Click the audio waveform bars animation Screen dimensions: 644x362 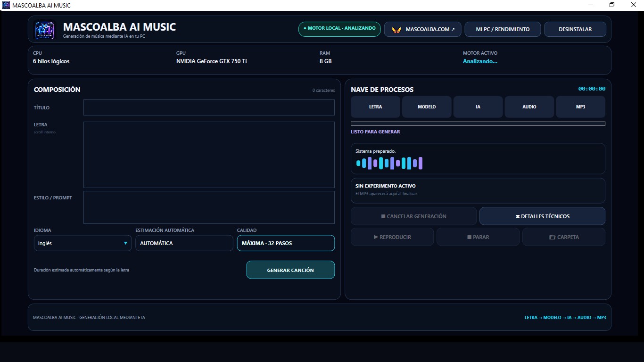(389, 163)
